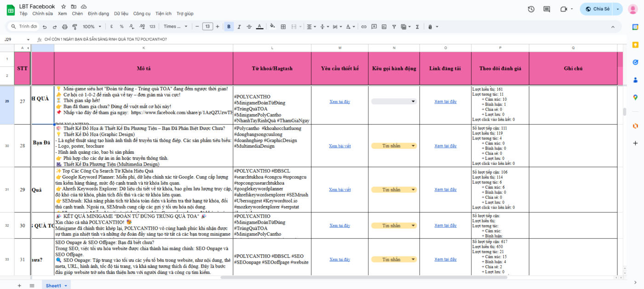Open Maps in the side panel

pyautogui.click(x=635, y=97)
